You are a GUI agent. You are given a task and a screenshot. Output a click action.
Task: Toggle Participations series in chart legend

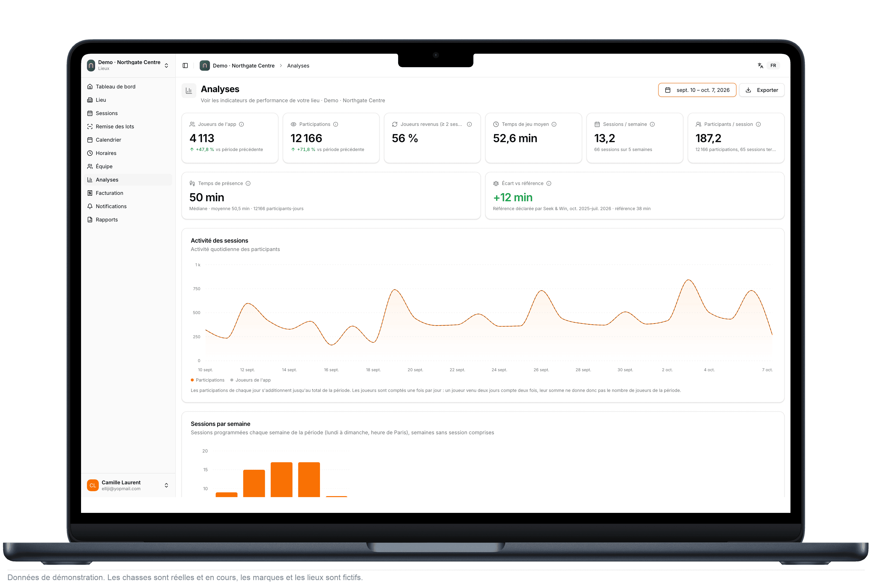(207, 380)
